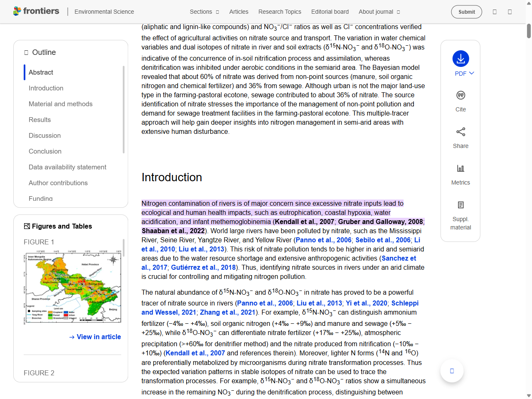Open Gutiérrez et al., 2018 citation
This screenshot has height=399, width=532.
click(x=203, y=267)
